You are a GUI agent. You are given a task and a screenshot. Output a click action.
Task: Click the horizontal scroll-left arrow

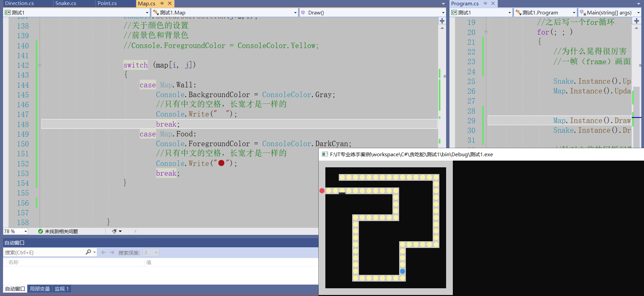coord(135,231)
